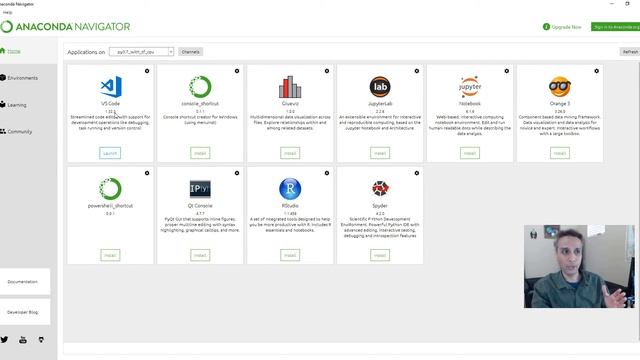Open Anaconda YouTube channel icon
The width and height of the screenshot is (640, 360).
23,340
